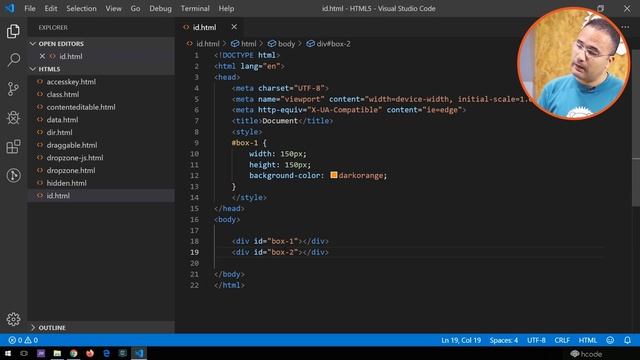Image resolution: width=640 pixels, height=360 pixels.
Task: Click the errors icon in status bar
Action: tap(12, 340)
